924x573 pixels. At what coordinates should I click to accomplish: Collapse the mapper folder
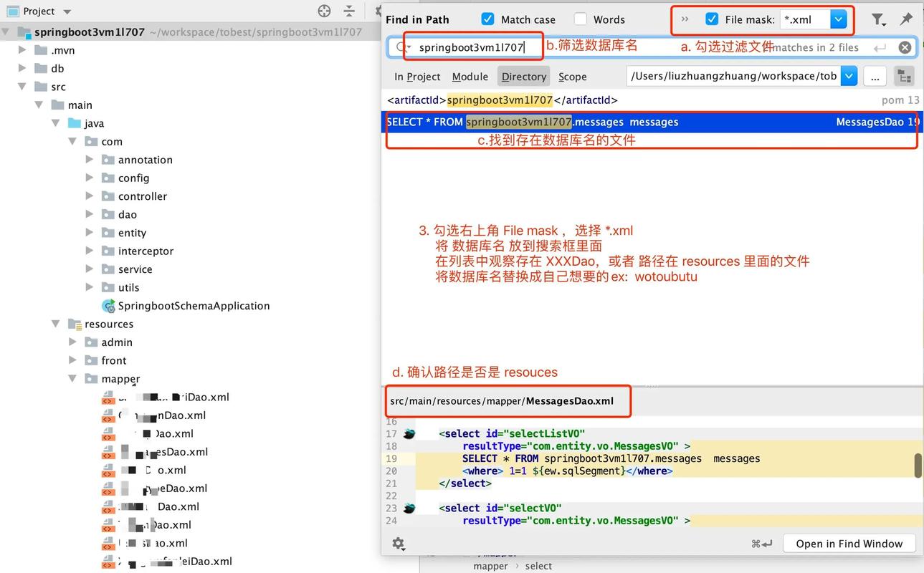[x=72, y=378]
